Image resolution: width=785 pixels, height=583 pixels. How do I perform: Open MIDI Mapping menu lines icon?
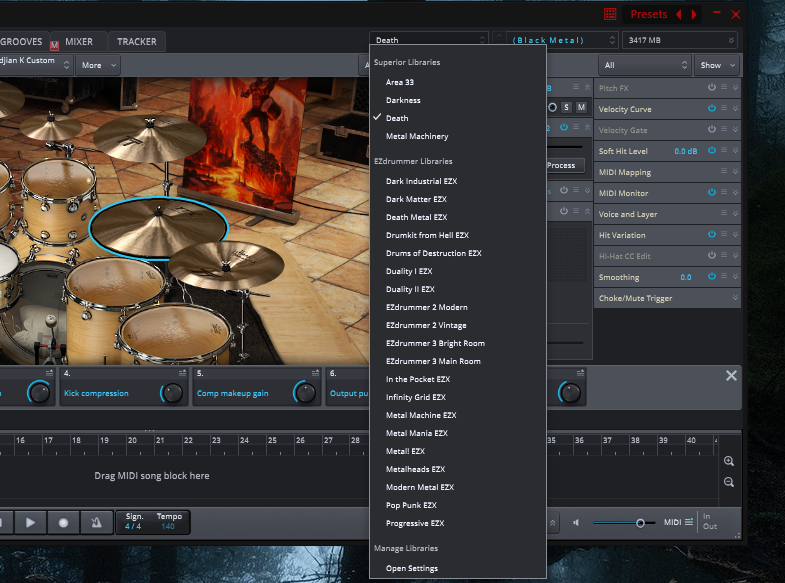click(724, 171)
